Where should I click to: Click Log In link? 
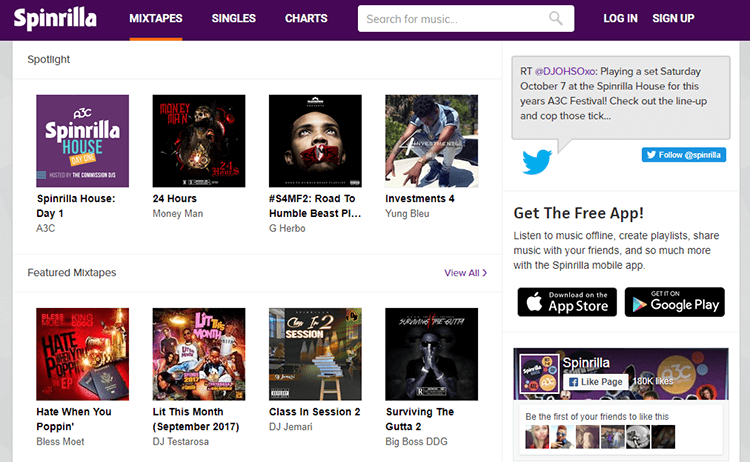click(620, 19)
